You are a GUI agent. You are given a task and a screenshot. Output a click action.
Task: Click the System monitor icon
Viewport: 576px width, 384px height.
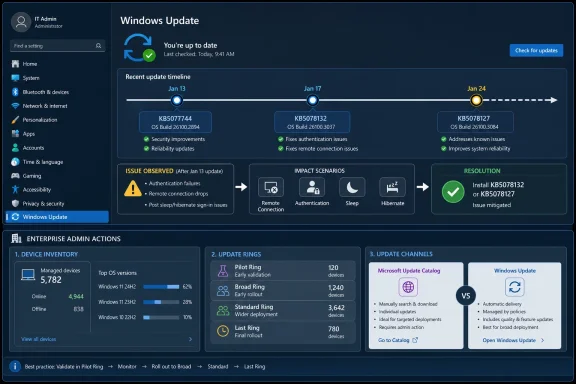[15, 78]
